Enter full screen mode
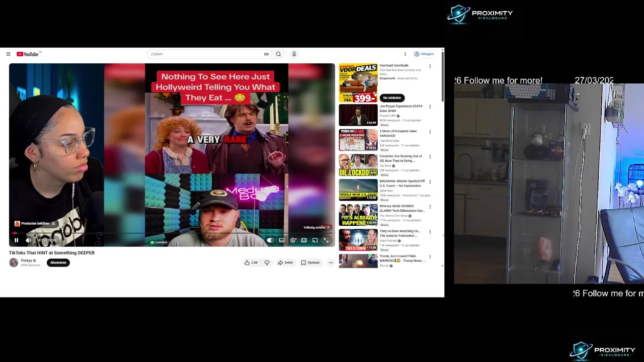644x362 pixels. pyautogui.click(x=326, y=240)
